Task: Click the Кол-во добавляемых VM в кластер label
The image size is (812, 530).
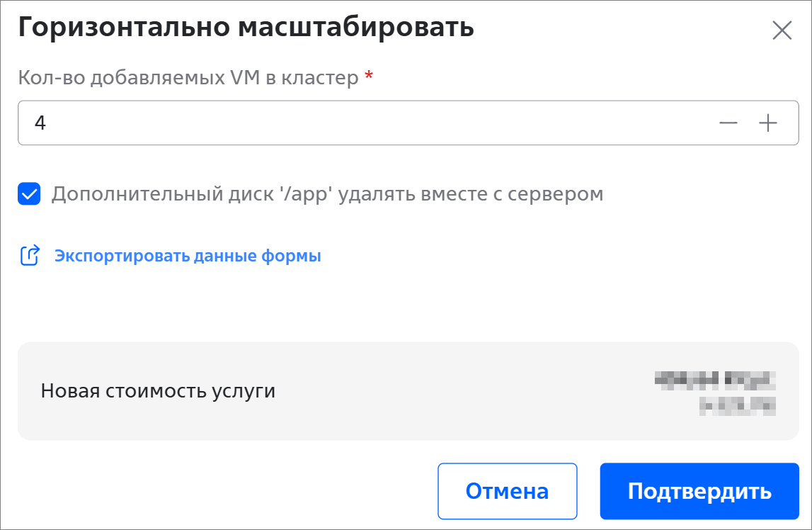Action: pyautogui.click(x=188, y=77)
